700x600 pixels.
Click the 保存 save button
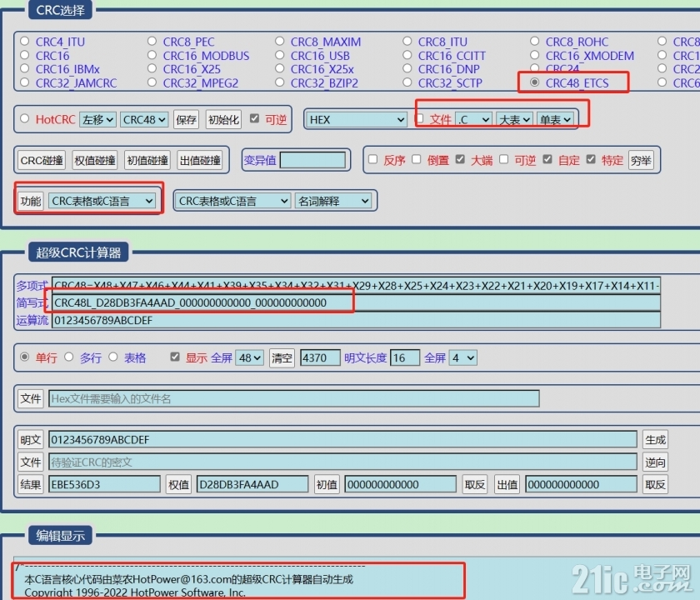click(x=186, y=120)
